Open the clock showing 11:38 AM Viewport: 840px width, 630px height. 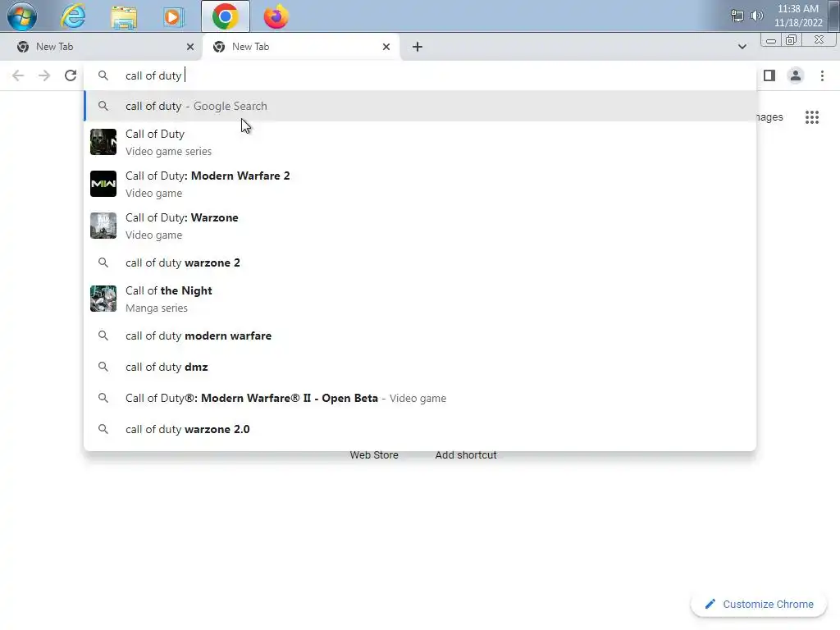click(x=797, y=16)
